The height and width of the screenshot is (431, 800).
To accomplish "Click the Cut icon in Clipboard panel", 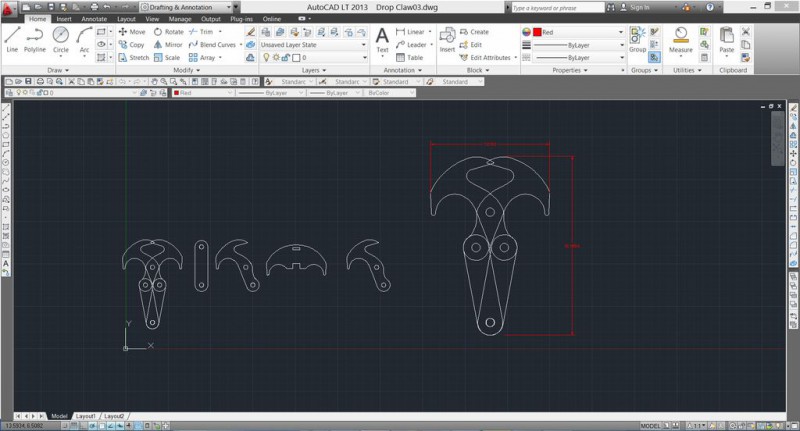I will [745, 32].
